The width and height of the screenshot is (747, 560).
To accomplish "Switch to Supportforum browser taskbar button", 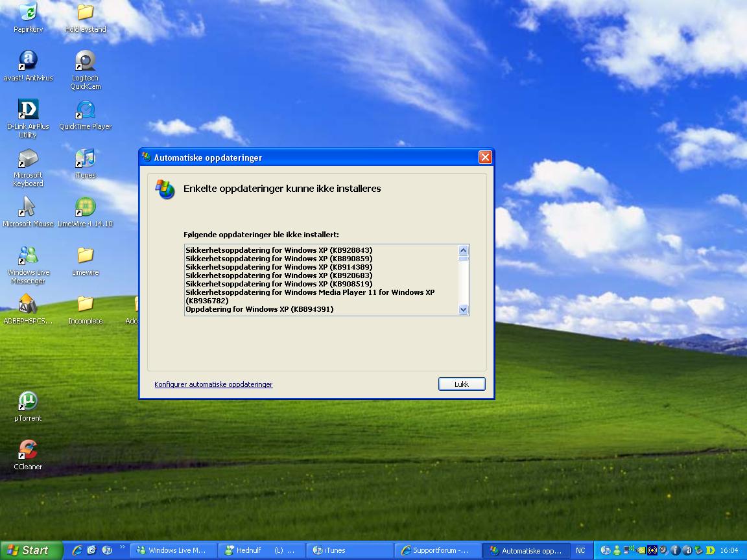I will (438, 550).
